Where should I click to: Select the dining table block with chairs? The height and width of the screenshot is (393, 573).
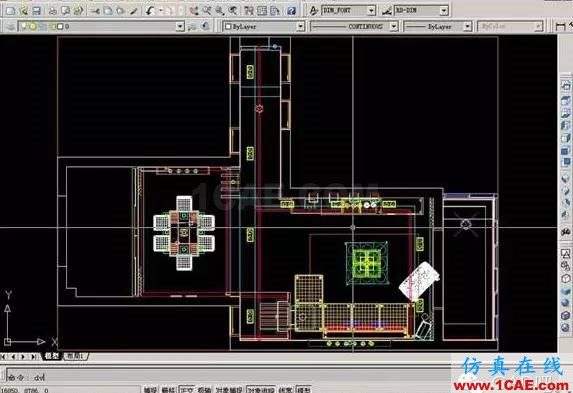pyautogui.click(x=184, y=233)
